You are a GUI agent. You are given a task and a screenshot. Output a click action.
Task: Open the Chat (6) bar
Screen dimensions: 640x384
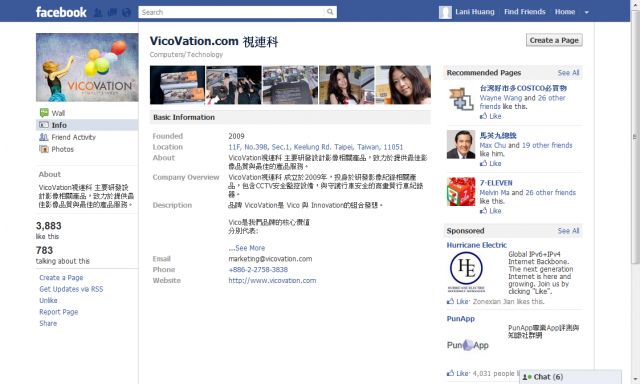pyautogui.click(x=571, y=377)
